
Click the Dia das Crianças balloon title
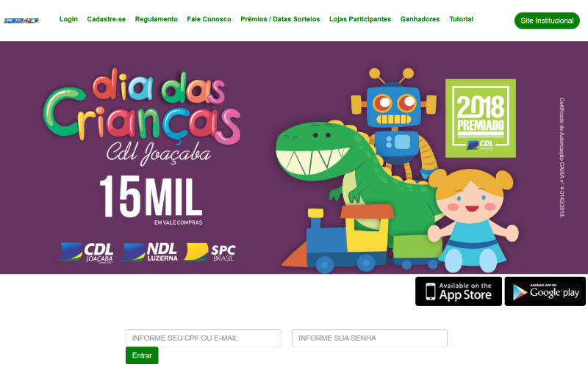click(142, 106)
